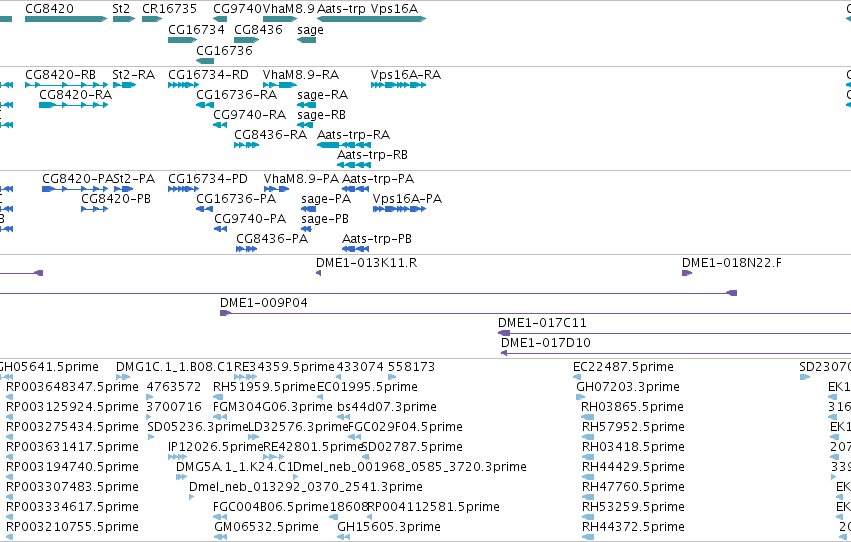Image resolution: width=851 pixels, height=542 pixels.
Task: Select the sage-RA transcript
Action: coord(307,105)
